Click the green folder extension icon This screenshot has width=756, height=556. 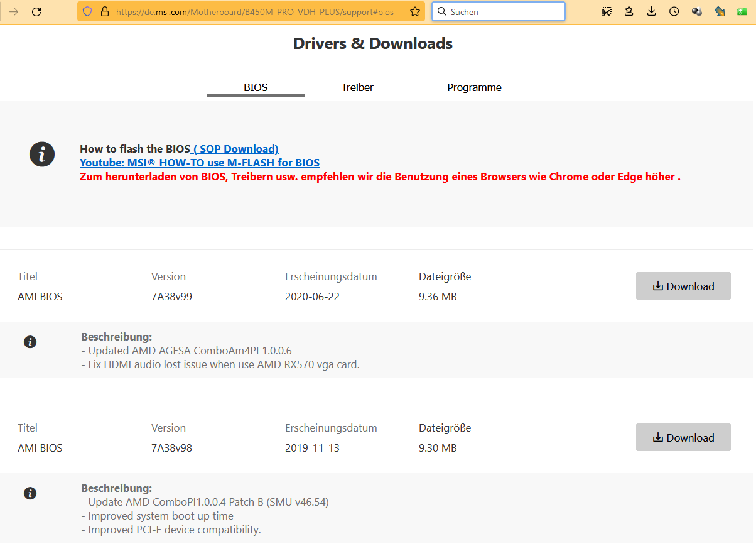[742, 11]
